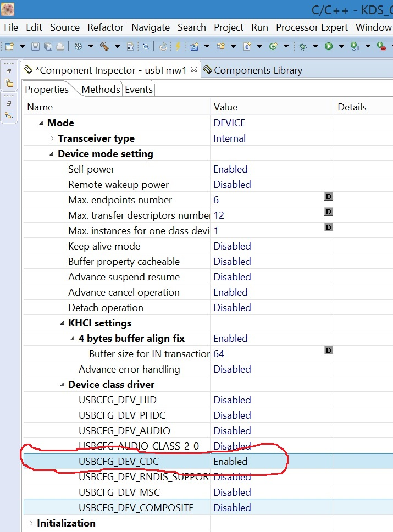393x532 pixels.
Task: Click the D icon for Max. instances row
Action: [x=329, y=227]
